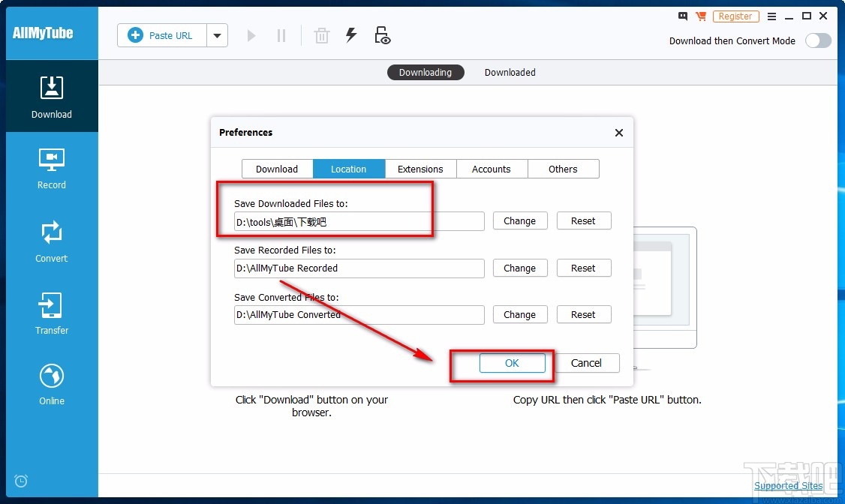Screen dimensions: 845x504
Task: Change the downloaded files save location
Action: (520, 220)
